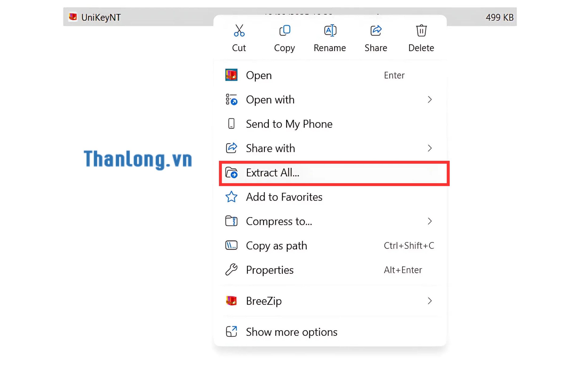The height and width of the screenshot is (368, 588).
Task: Select Extract All... option
Action: click(x=272, y=173)
